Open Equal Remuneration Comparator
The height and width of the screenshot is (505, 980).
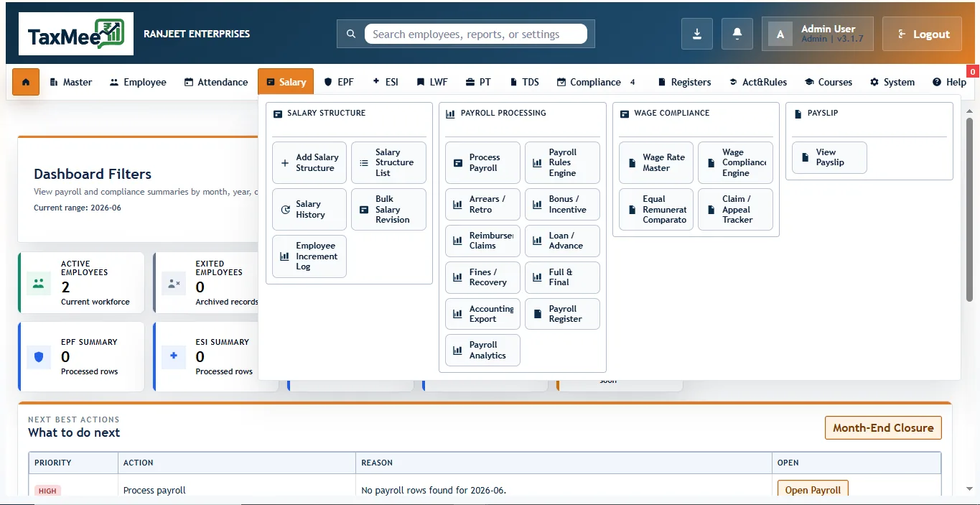pyautogui.click(x=656, y=209)
